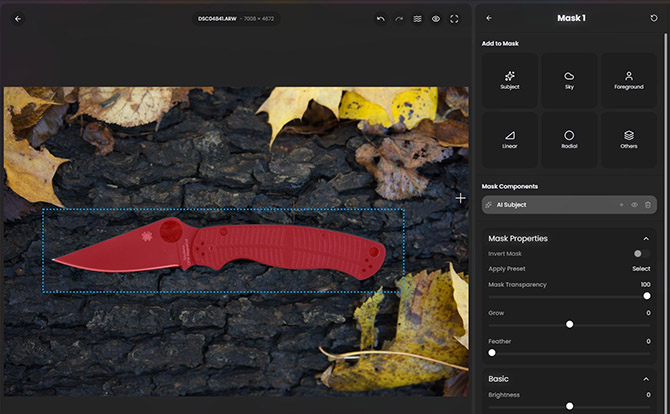The image size is (670, 414).
Task: Toggle the Invert Mask switch
Action: (x=641, y=254)
